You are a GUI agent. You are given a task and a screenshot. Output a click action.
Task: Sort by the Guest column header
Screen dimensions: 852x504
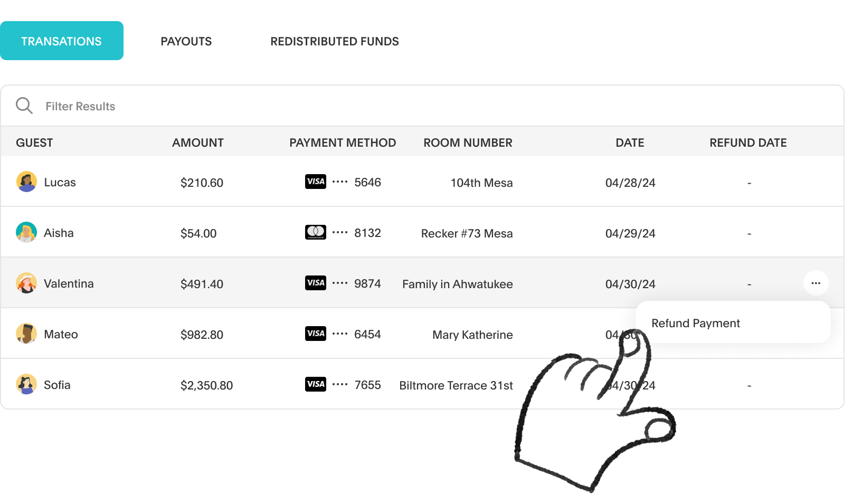tap(34, 142)
